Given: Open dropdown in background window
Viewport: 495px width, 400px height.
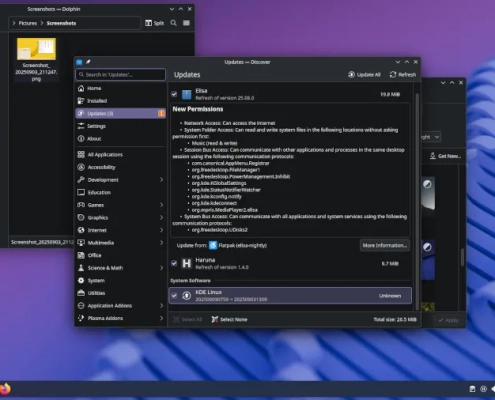Looking at the screenshot, I should click(x=432, y=137).
